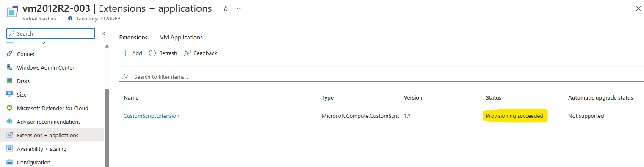Open the CustomScriptExtension link

[152, 116]
